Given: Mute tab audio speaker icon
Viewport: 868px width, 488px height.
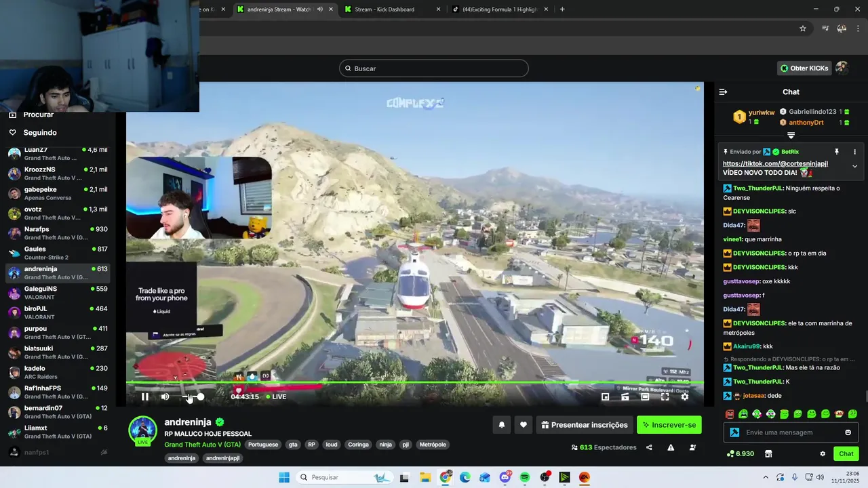Looking at the screenshot, I should click(x=320, y=9).
